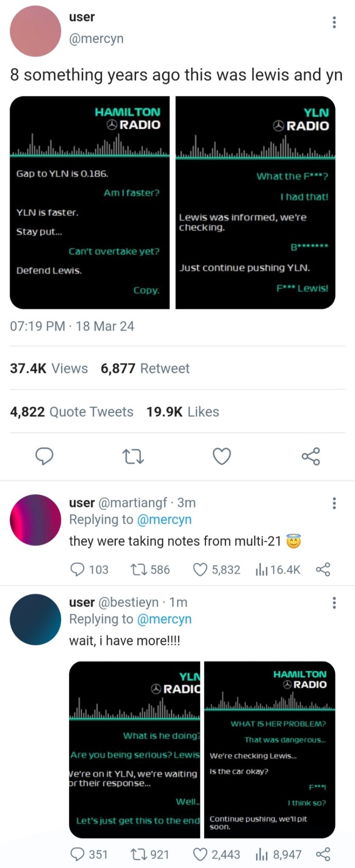Open more options for @bestieyn reply
355x868 pixels.
click(x=334, y=603)
